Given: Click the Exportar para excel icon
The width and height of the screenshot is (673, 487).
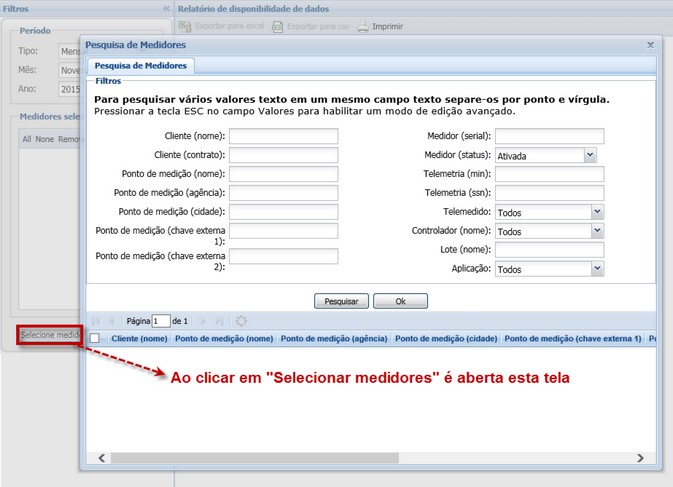Looking at the screenshot, I should tap(186, 26).
